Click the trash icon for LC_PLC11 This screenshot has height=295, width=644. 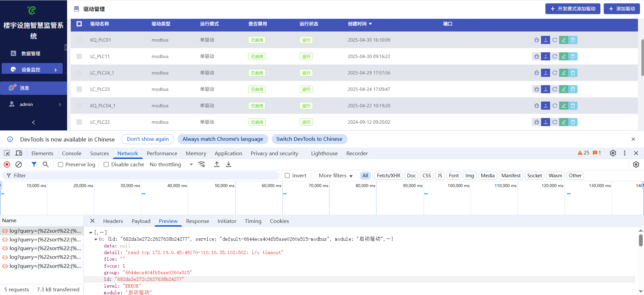573,56
